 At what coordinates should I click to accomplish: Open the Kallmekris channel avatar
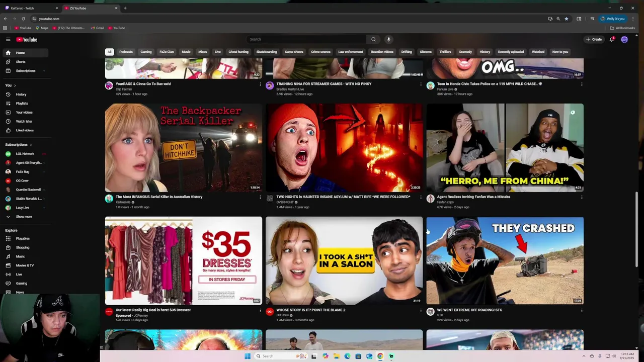pos(109,199)
